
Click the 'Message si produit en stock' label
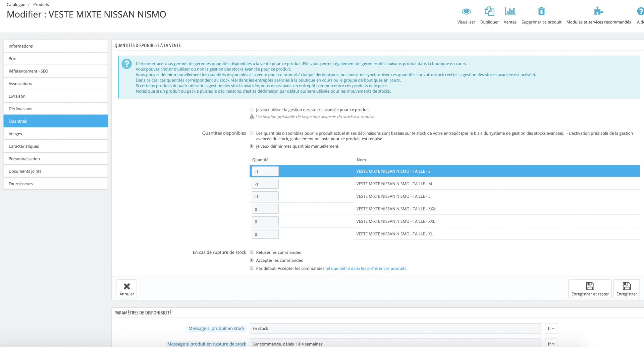pos(216,329)
